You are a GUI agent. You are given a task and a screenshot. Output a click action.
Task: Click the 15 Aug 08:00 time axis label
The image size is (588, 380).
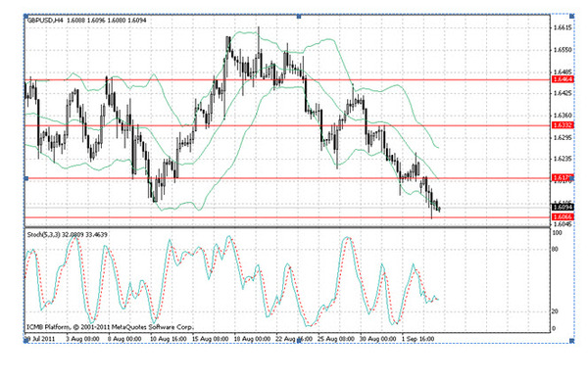[210, 339]
